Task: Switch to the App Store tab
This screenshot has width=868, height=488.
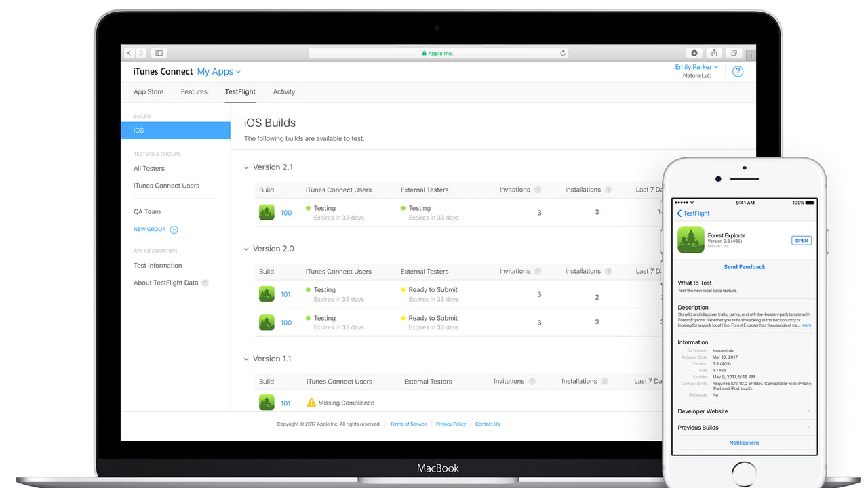Action: [149, 92]
